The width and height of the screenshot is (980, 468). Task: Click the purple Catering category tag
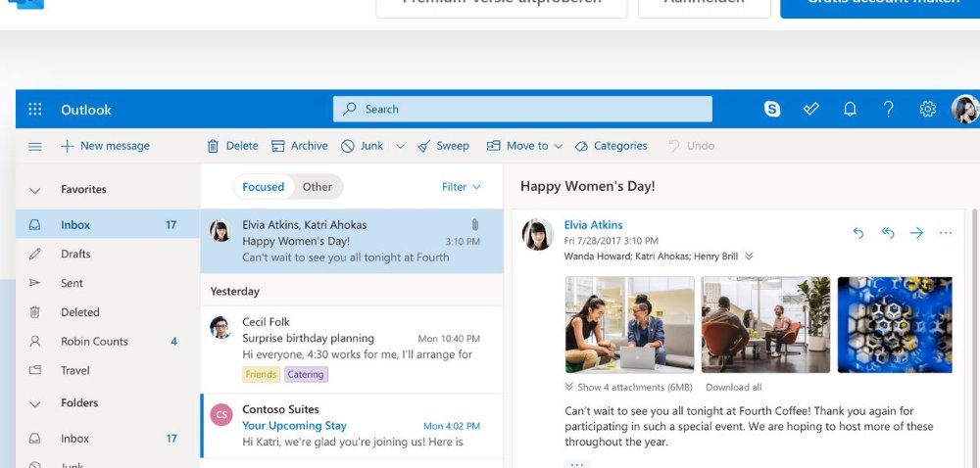point(306,374)
